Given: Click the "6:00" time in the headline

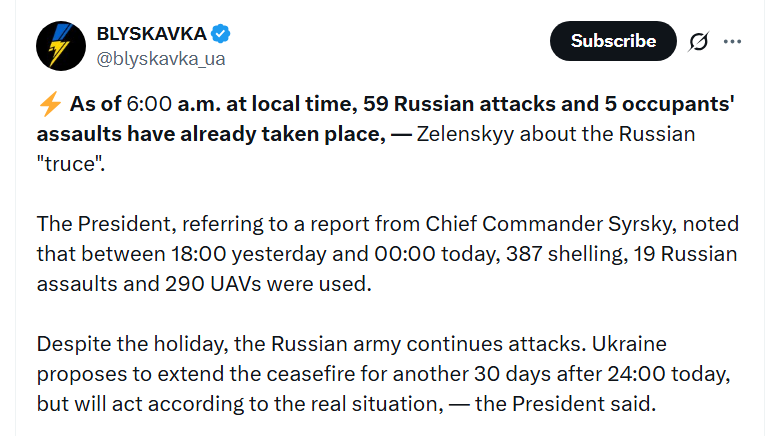Looking at the screenshot, I should 149,104.
